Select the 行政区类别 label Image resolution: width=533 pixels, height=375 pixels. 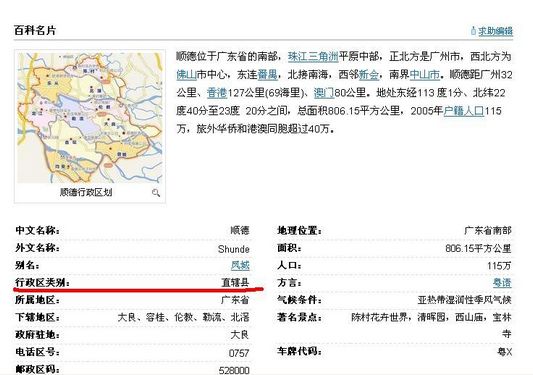point(42,283)
